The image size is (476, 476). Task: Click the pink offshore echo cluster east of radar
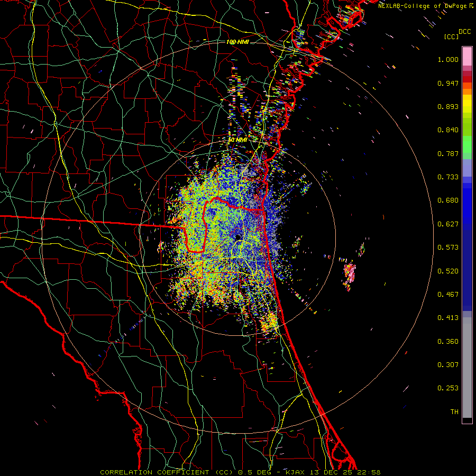[x=350, y=274]
